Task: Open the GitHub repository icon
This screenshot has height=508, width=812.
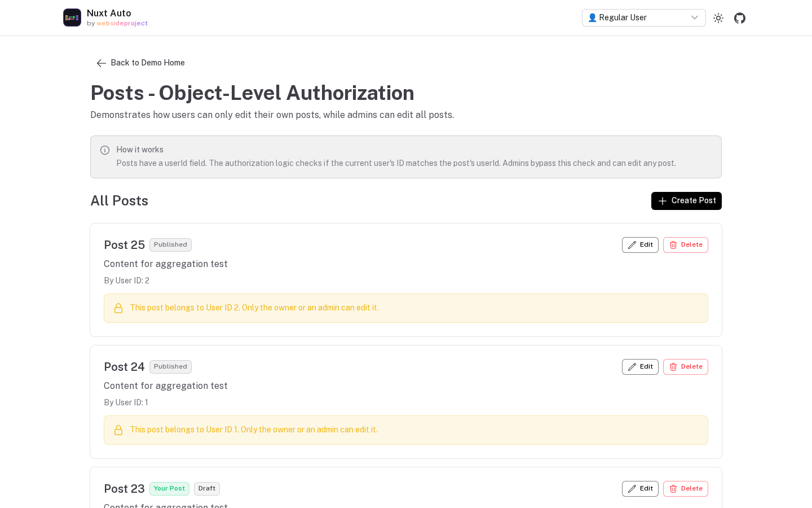Action: coord(740,18)
